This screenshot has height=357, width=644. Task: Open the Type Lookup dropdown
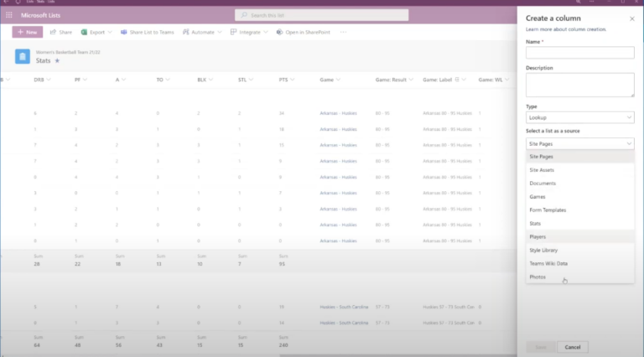coord(580,117)
